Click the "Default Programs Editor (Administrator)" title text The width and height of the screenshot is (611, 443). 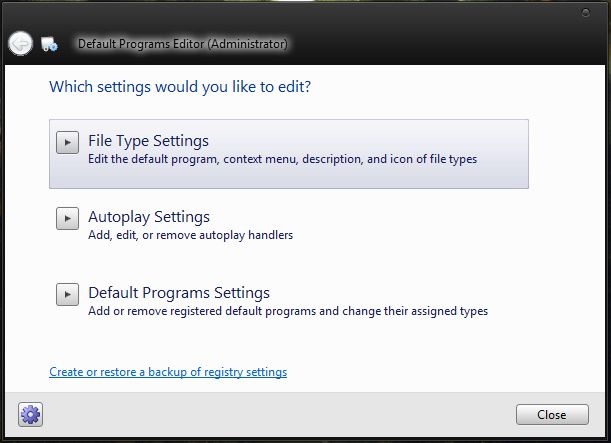pyautogui.click(x=182, y=44)
